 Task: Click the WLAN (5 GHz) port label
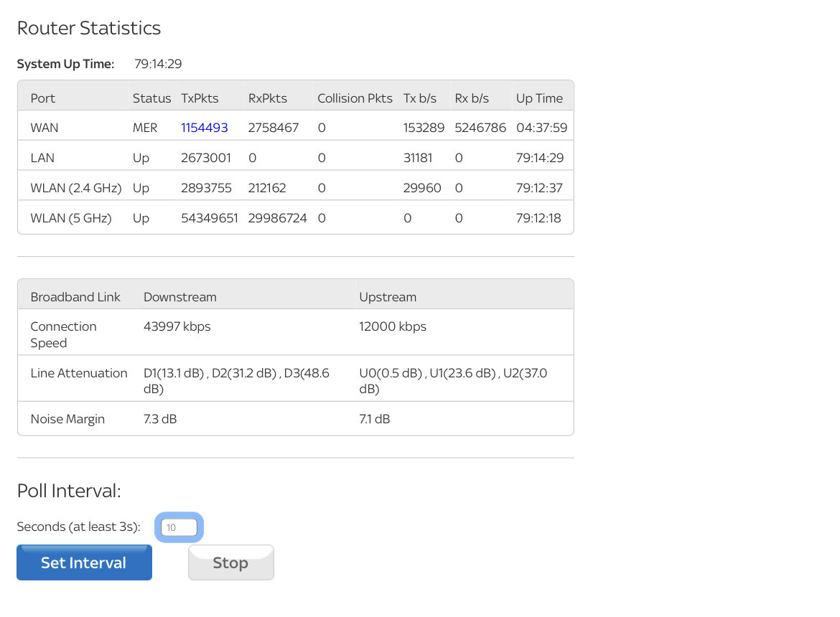pos(71,218)
